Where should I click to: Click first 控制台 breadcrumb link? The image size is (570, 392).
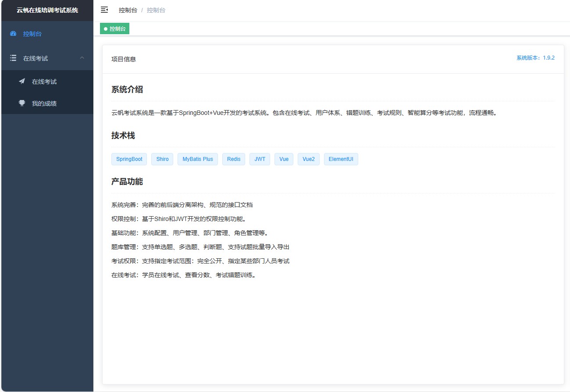[x=128, y=10]
